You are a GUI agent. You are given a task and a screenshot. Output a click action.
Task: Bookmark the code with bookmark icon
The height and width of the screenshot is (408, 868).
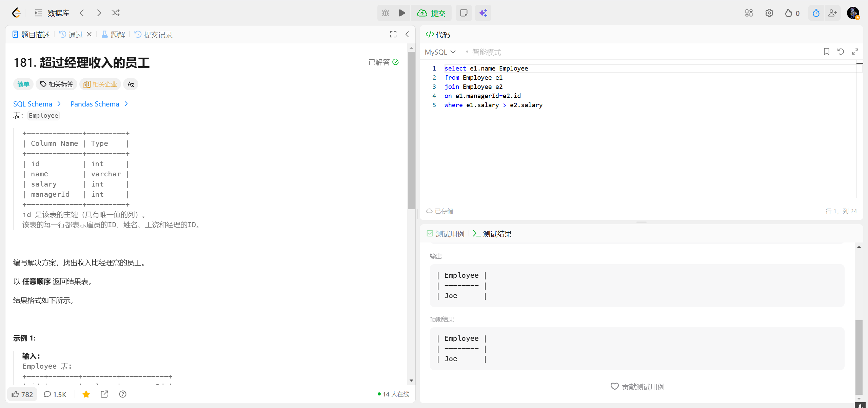(x=826, y=52)
